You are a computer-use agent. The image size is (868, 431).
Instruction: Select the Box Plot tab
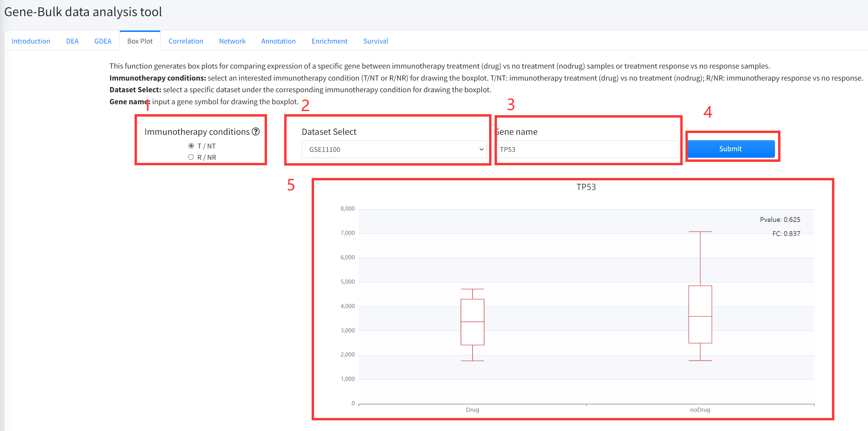click(x=140, y=41)
